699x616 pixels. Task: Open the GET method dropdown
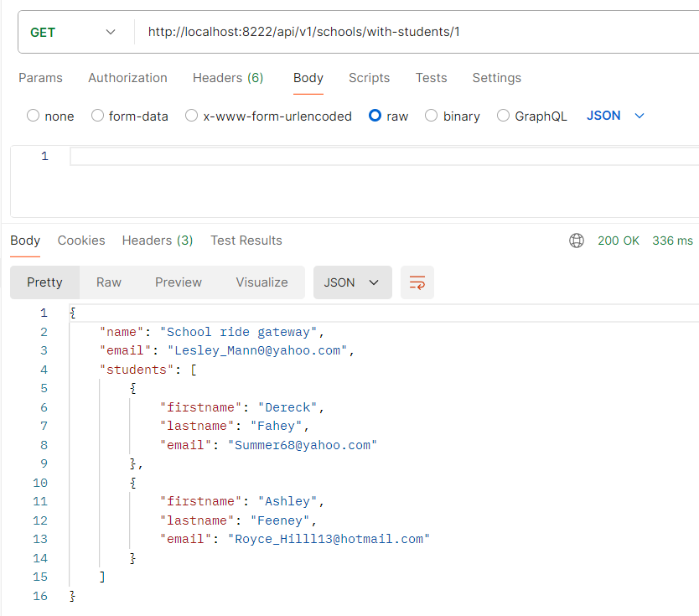click(73, 32)
